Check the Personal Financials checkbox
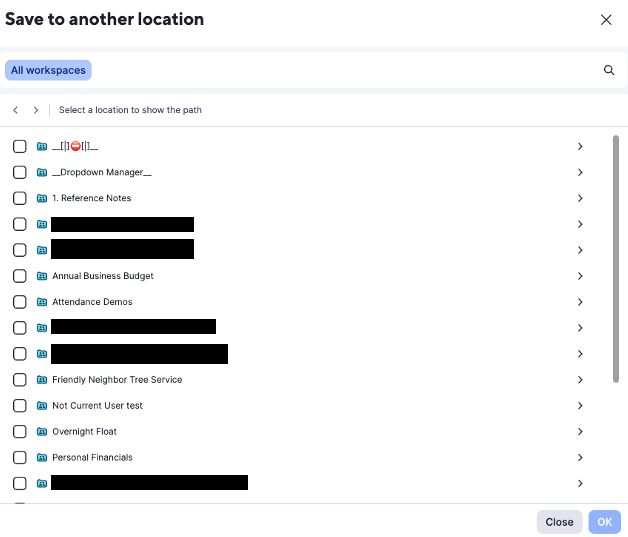Screen dimensions: 628x537 pyautogui.click(x=20, y=457)
